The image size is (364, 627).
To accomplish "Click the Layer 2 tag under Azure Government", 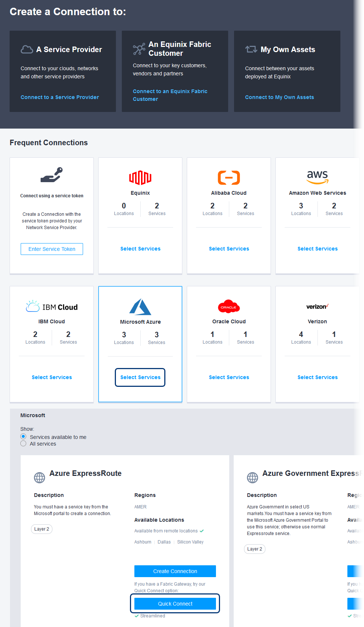I will coord(255,549).
